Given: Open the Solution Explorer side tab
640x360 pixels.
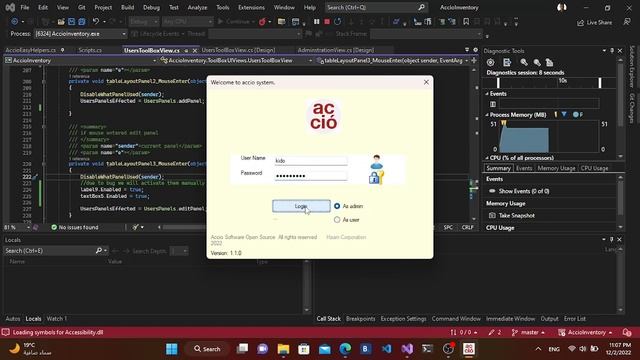Looking at the screenshot, I should point(632,67).
